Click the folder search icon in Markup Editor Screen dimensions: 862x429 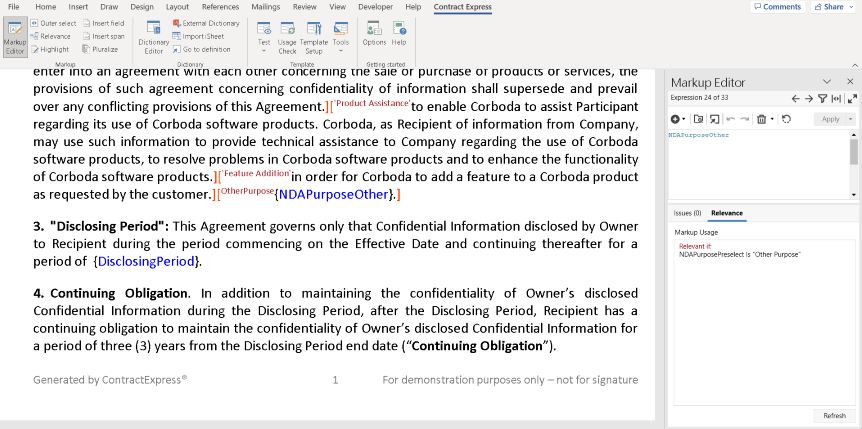[698, 119]
